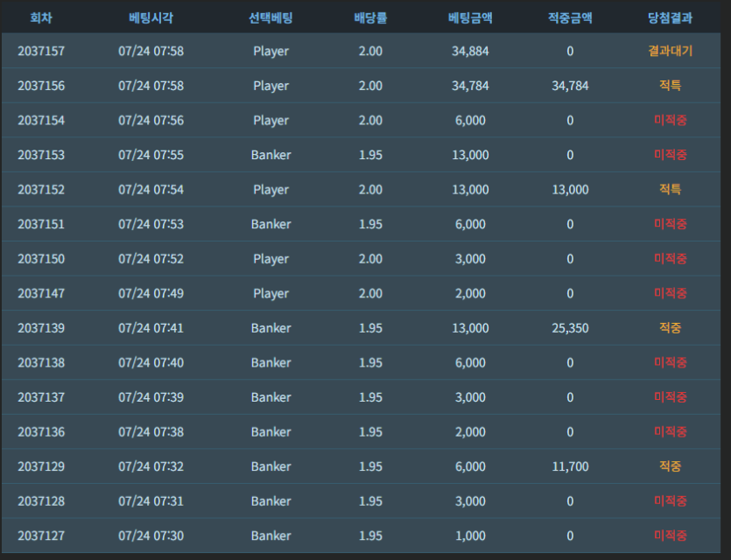Click the 07/24 07:52 bet time
The height and width of the screenshot is (560, 731).
[151, 259]
